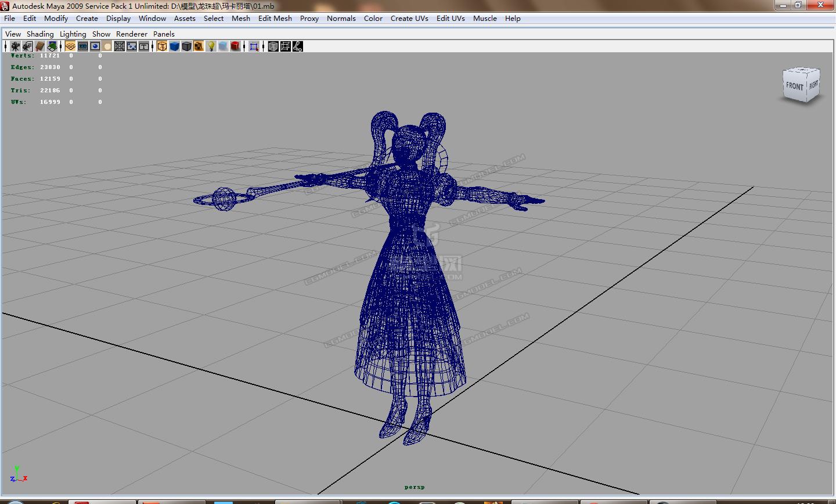The height and width of the screenshot is (504, 836).
Task: Open the Select menu
Action: point(214,19)
